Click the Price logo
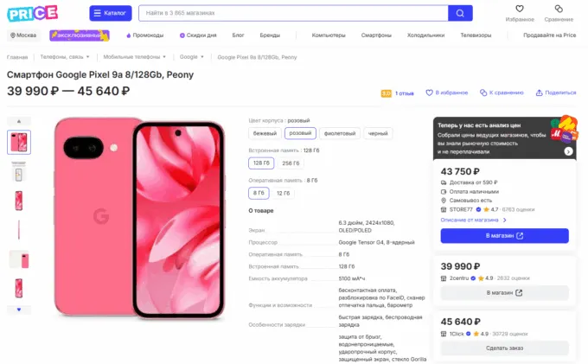The width and height of the screenshot is (588, 364). (33, 12)
